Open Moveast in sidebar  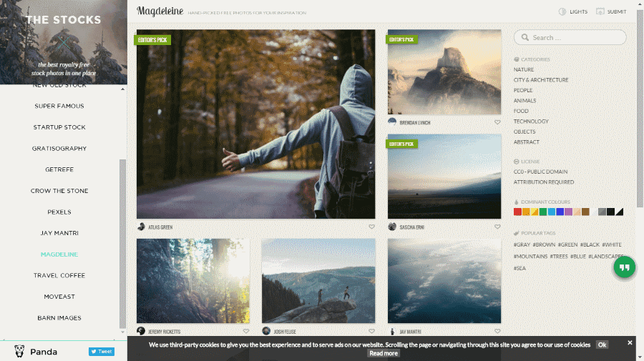[59, 297]
